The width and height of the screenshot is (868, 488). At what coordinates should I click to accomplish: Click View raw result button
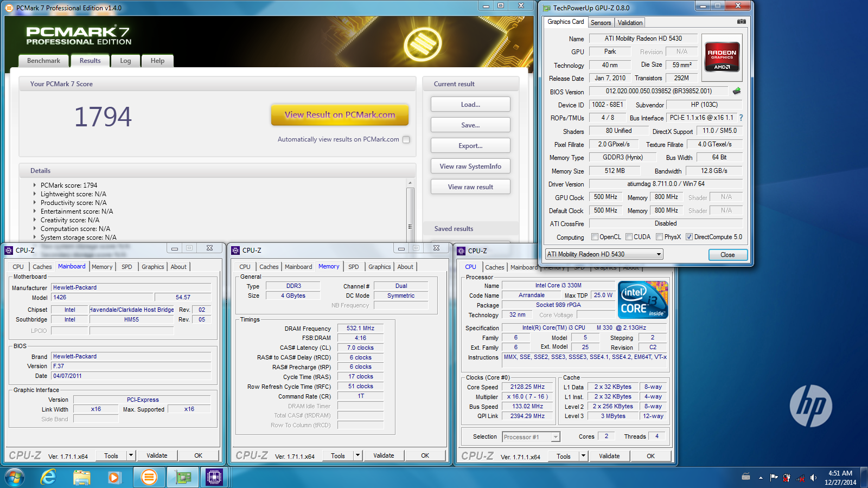[470, 187]
